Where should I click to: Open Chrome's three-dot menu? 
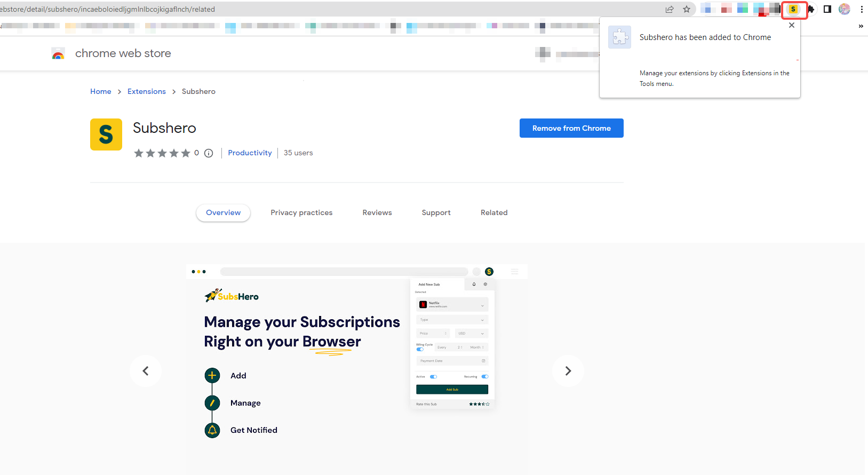tap(862, 9)
